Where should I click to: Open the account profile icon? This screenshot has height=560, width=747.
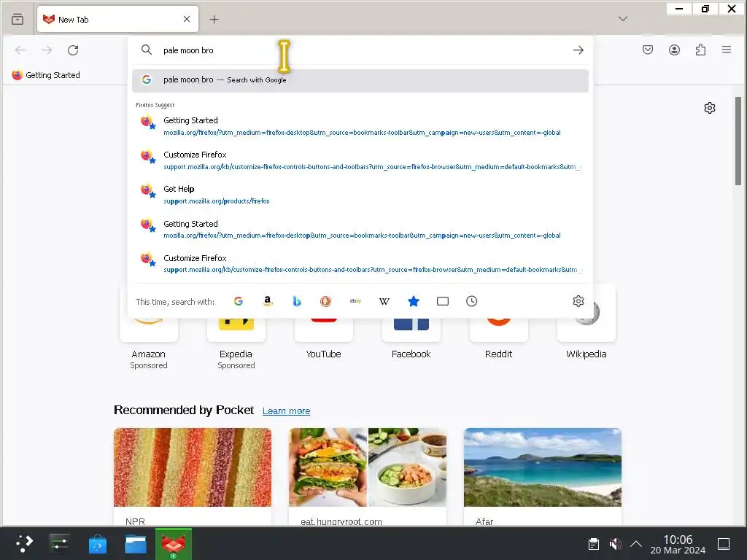pyautogui.click(x=674, y=50)
